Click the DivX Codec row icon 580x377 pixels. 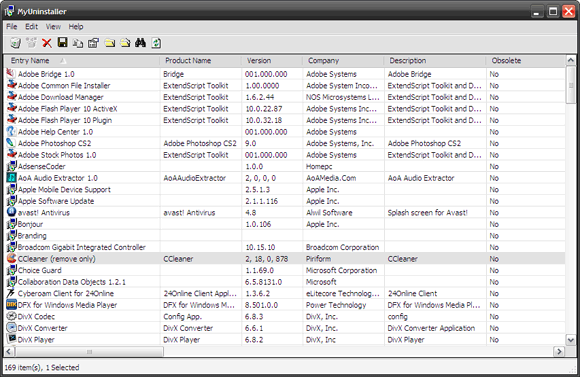click(11, 316)
